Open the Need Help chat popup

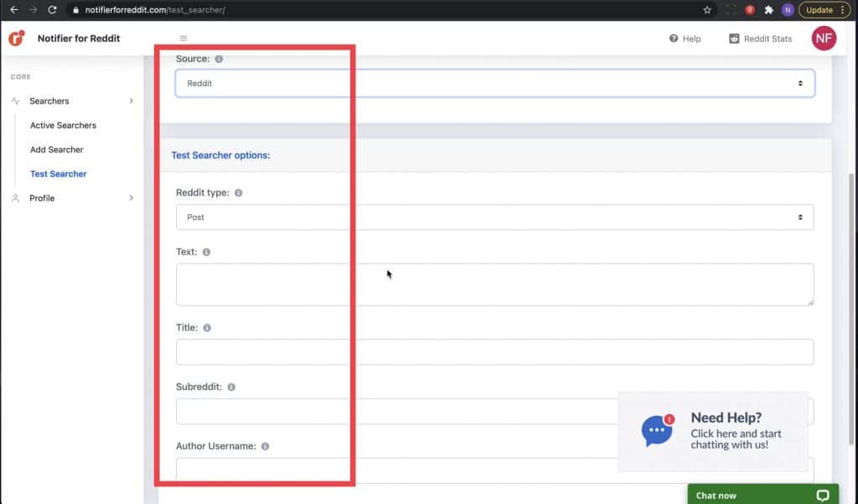coord(713,431)
